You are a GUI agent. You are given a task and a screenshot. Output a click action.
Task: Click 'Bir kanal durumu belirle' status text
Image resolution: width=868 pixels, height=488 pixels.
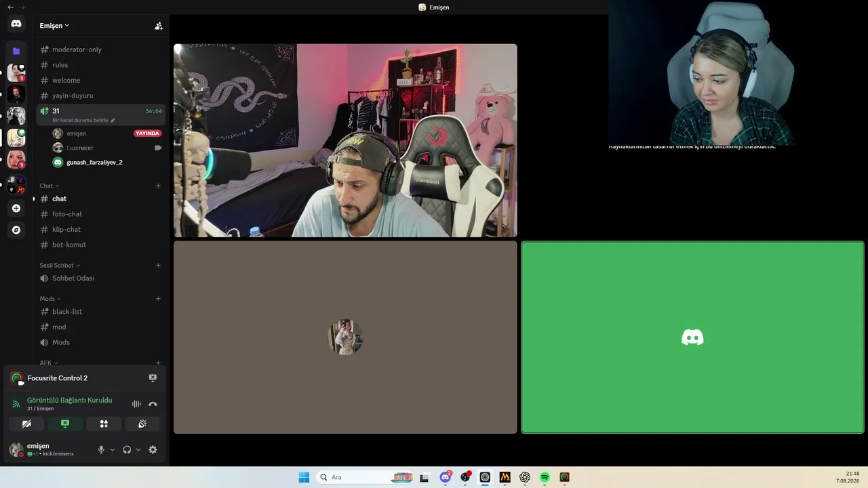coord(80,120)
